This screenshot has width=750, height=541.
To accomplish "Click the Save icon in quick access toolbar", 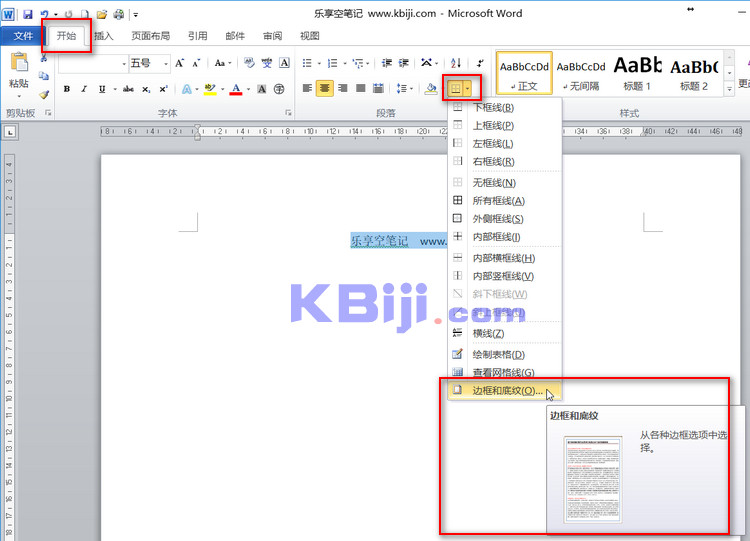I will (28, 14).
